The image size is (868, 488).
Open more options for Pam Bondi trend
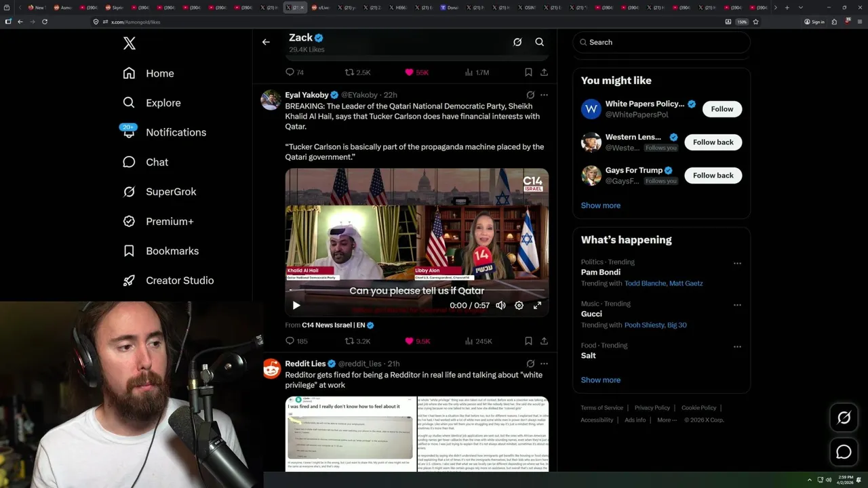click(737, 263)
